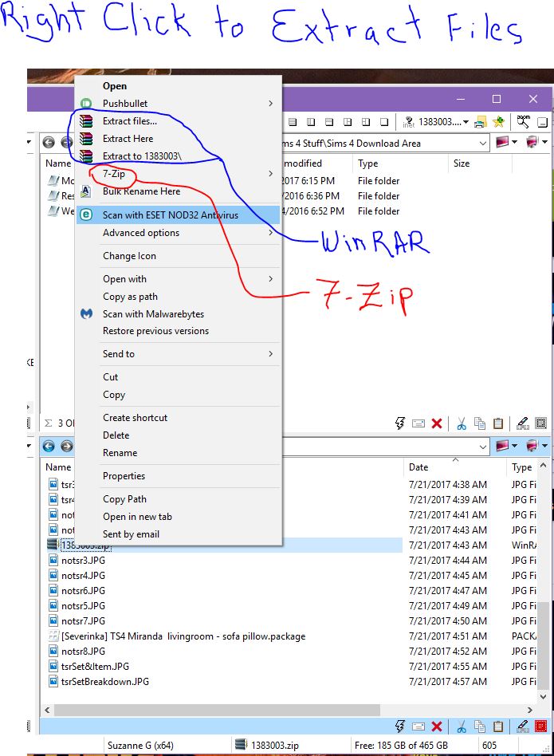554x756 pixels.
Task: Select Create shortcut
Action: (x=135, y=418)
